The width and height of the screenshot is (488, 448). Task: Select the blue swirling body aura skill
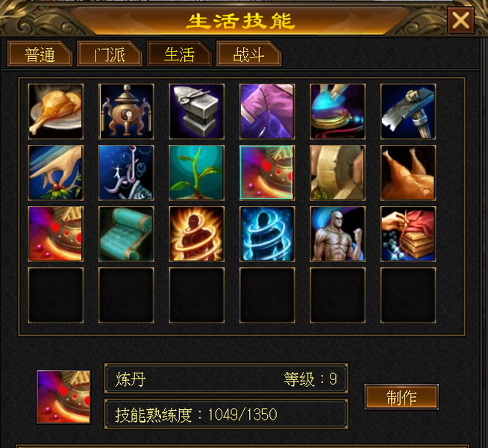point(267,234)
